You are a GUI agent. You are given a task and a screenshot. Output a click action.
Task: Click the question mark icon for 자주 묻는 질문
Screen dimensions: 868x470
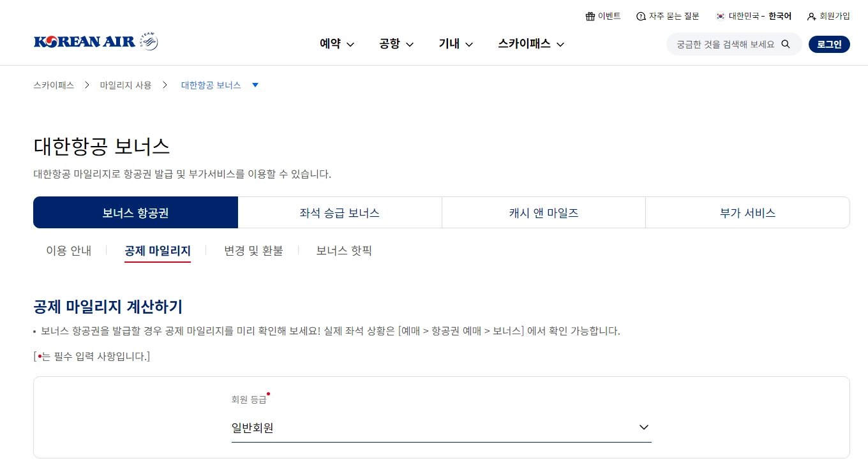641,16
